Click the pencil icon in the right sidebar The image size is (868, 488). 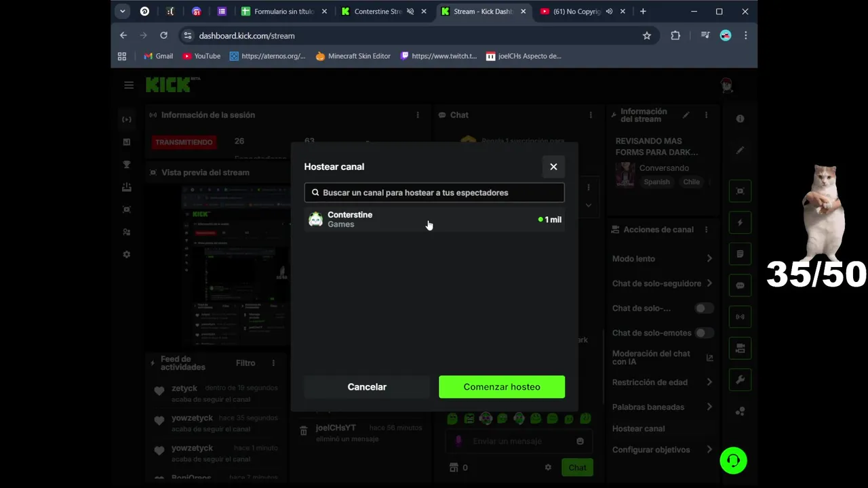tap(740, 150)
